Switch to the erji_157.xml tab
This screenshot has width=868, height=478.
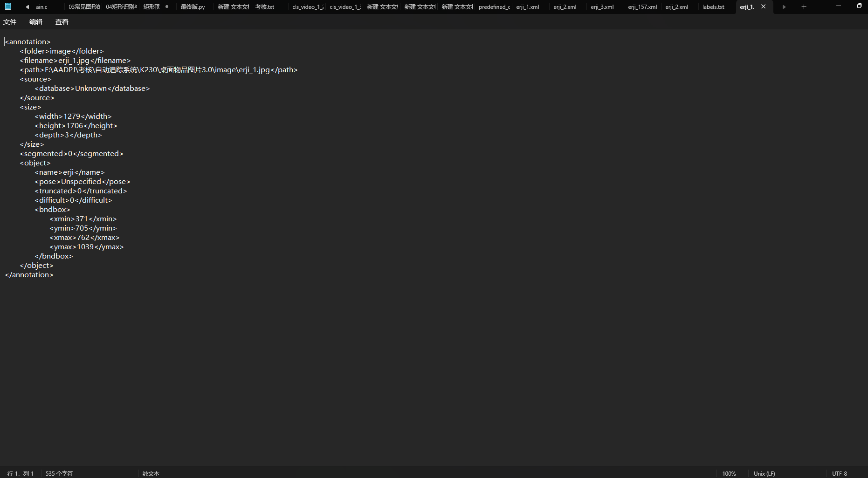coord(642,7)
